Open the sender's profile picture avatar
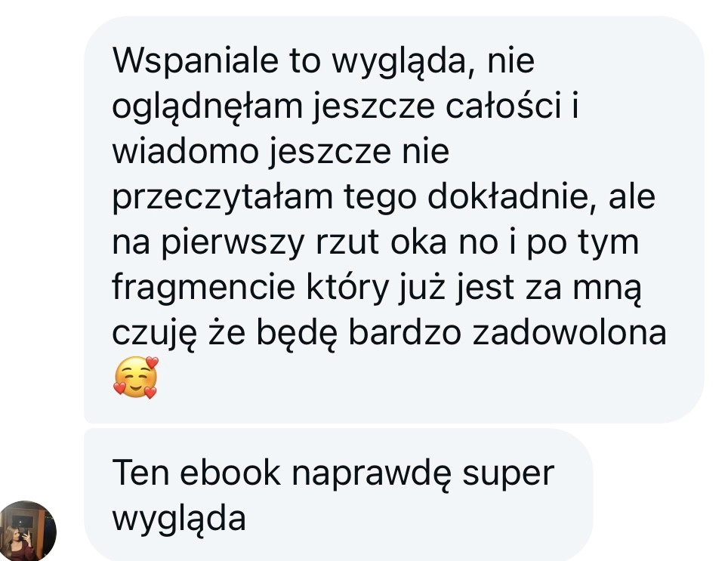The width and height of the screenshot is (728, 561). point(27,531)
